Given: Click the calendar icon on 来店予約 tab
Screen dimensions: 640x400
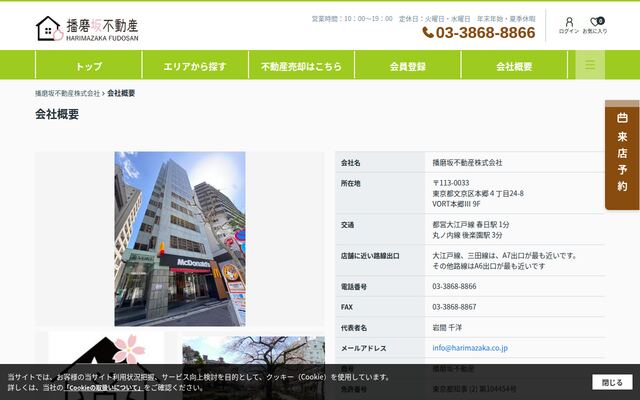Looking at the screenshot, I should click(x=622, y=118).
